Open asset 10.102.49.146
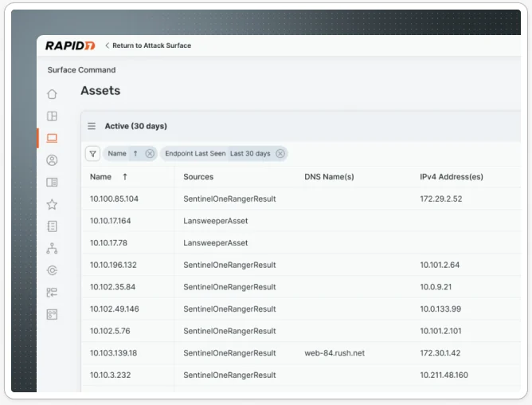Viewport: 532px width, 405px height. [115, 309]
